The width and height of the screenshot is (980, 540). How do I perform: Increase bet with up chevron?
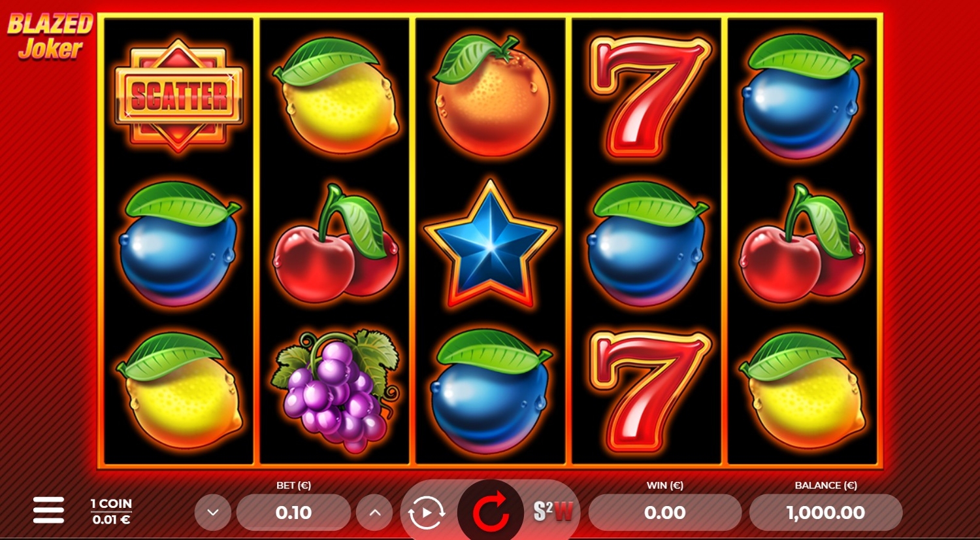coord(374,513)
